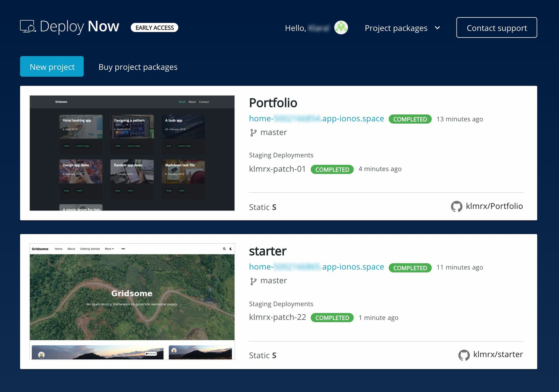Open Buy project packages tab
The image size is (559, 392).
[x=138, y=67]
